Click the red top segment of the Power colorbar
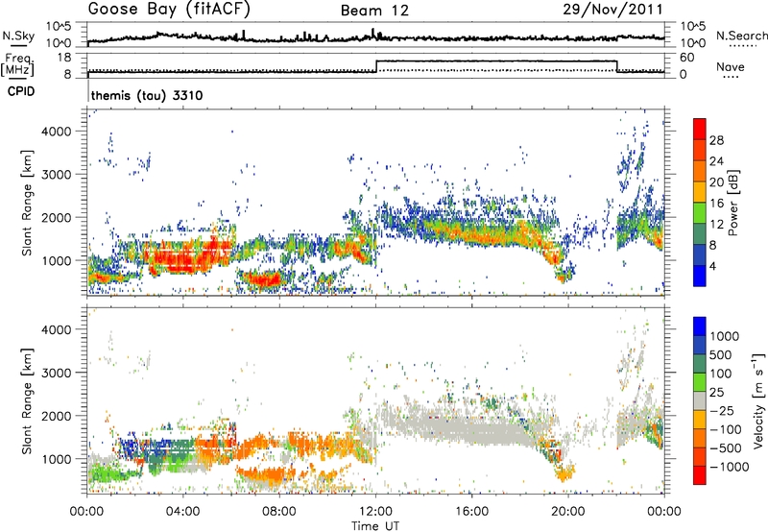This screenshot has height=532, width=768. [700, 129]
